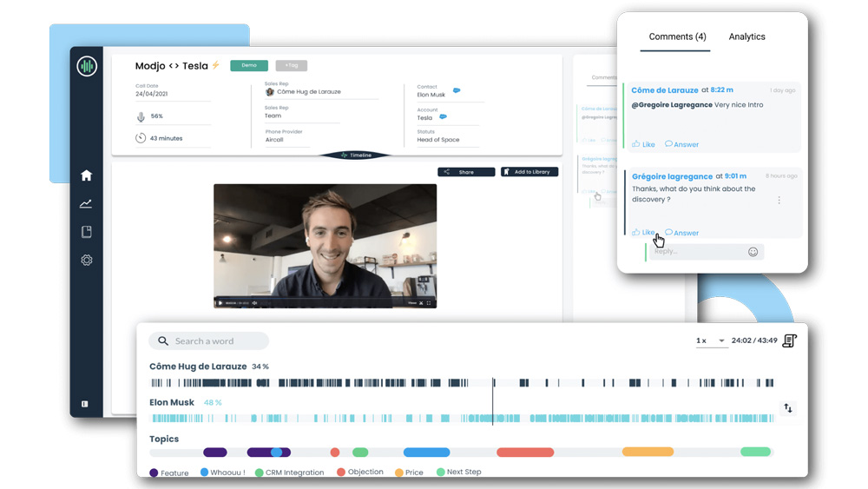Toggle the Objection topic legend

click(x=360, y=472)
